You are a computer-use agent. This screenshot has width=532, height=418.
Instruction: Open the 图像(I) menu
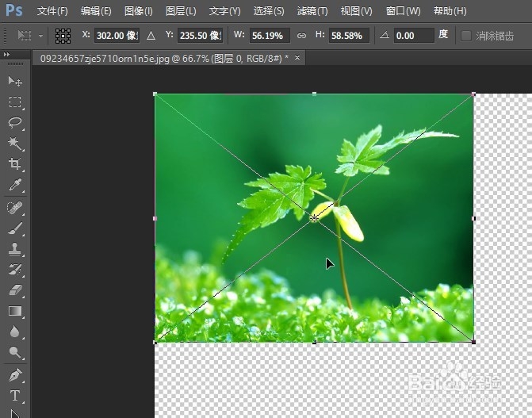139,11
